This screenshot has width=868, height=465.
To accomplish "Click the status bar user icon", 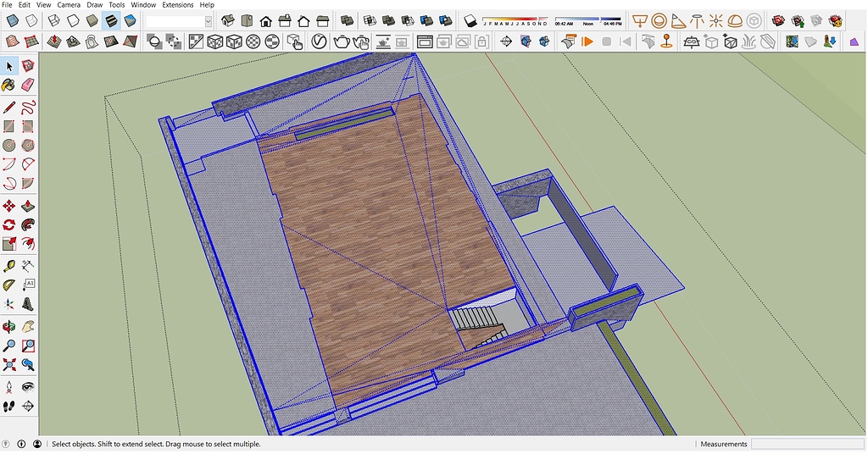I will click(x=37, y=444).
